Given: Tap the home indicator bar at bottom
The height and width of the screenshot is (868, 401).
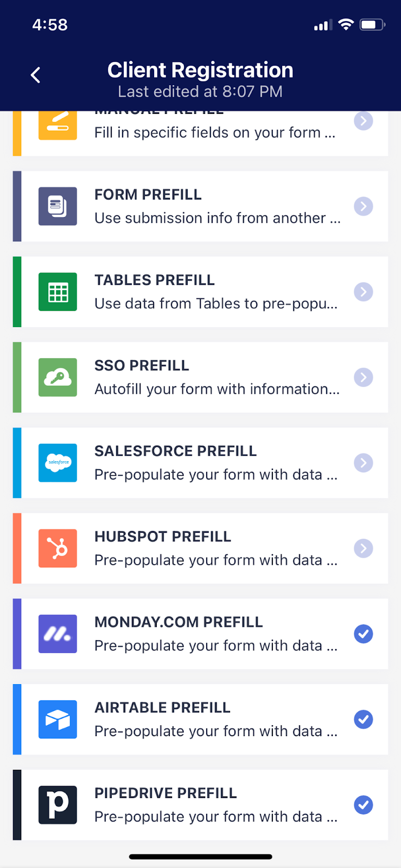Looking at the screenshot, I should coord(200,857).
